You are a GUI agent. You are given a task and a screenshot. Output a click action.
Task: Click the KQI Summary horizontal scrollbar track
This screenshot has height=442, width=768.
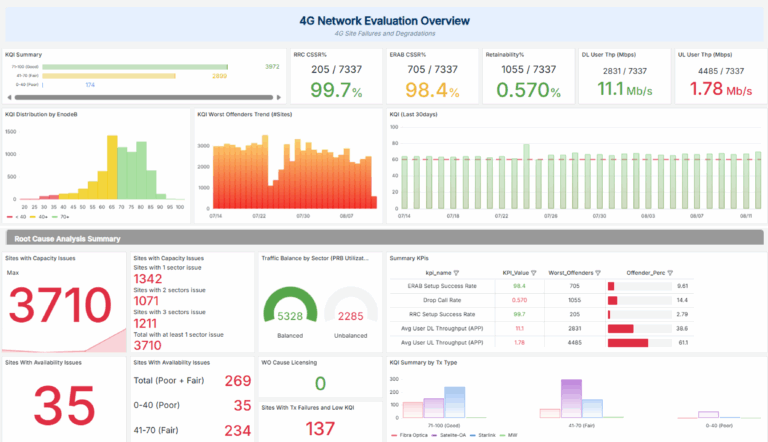point(145,98)
